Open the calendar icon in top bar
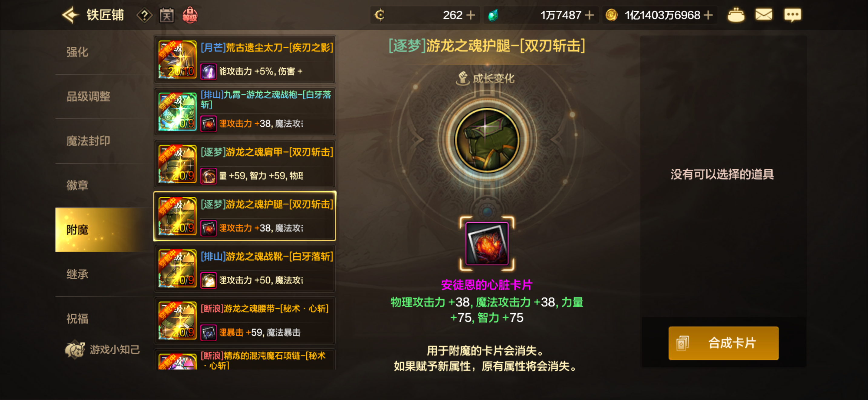Image resolution: width=868 pixels, height=400 pixels. click(167, 15)
